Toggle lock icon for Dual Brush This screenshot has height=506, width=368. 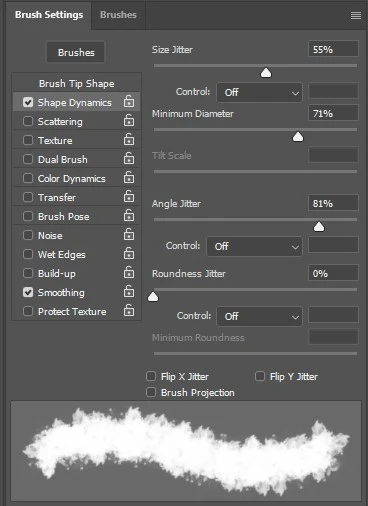tap(129, 158)
